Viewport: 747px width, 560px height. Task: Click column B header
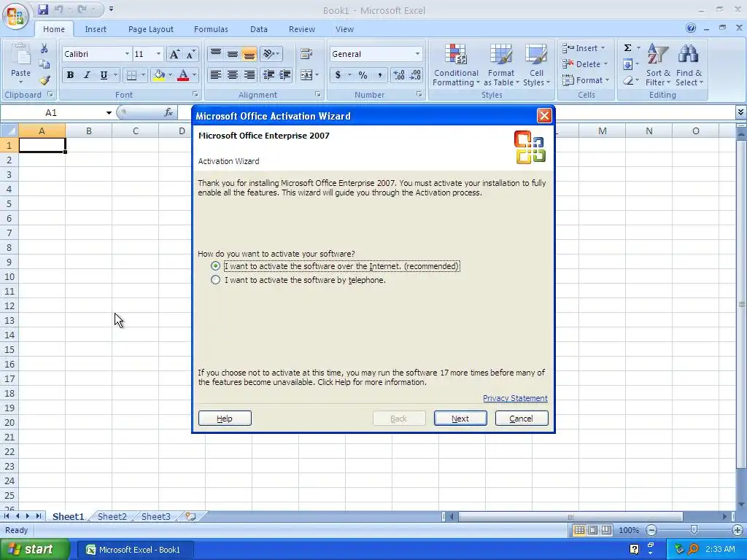[x=88, y=131]
